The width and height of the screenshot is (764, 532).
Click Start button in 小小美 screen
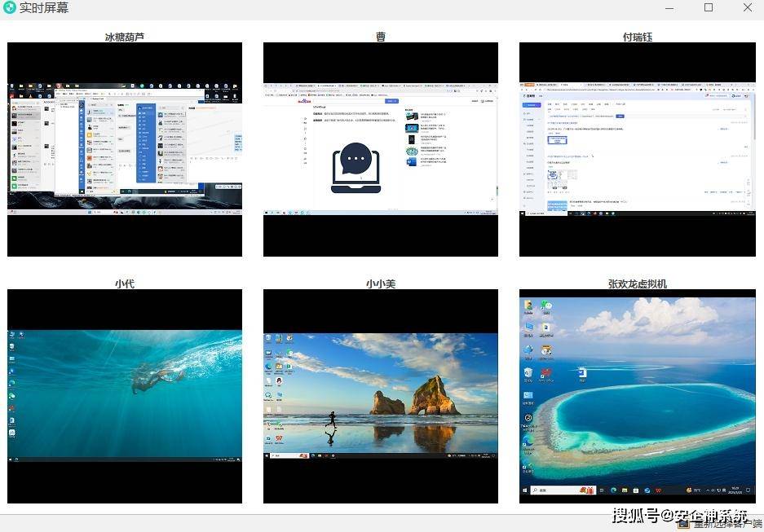pyautogui.click(x=267, y=456)
